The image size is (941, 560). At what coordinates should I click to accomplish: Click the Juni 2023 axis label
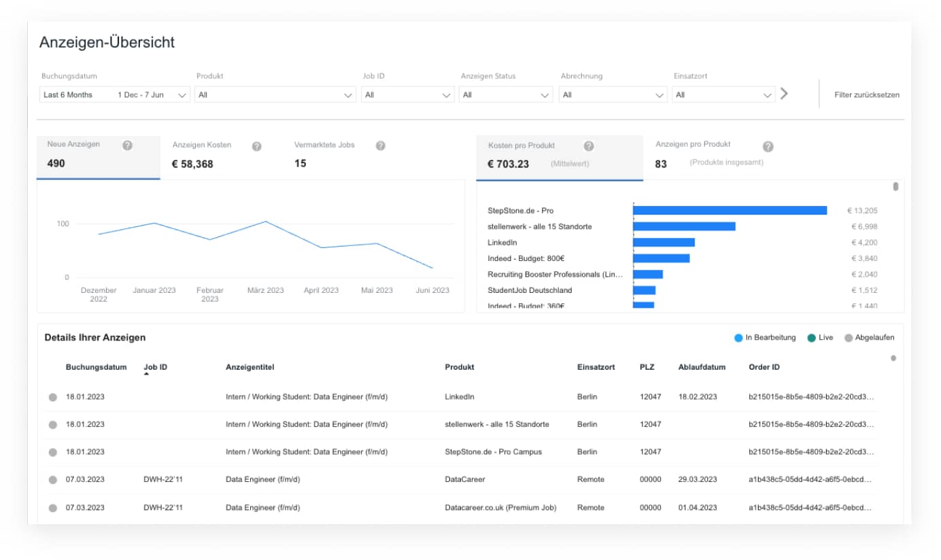[432, 290]
